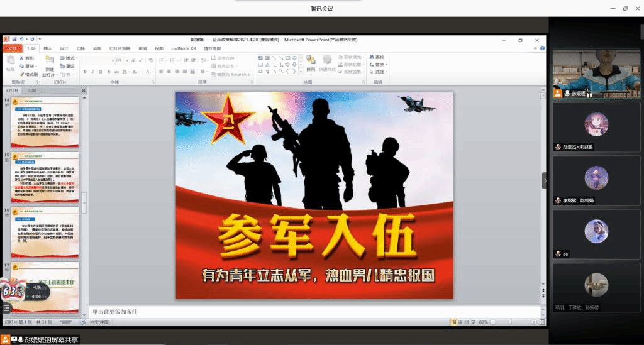Open the EndNote X8 ribbon tab
This screenshot has height=345, width=644.
[183, 48]
